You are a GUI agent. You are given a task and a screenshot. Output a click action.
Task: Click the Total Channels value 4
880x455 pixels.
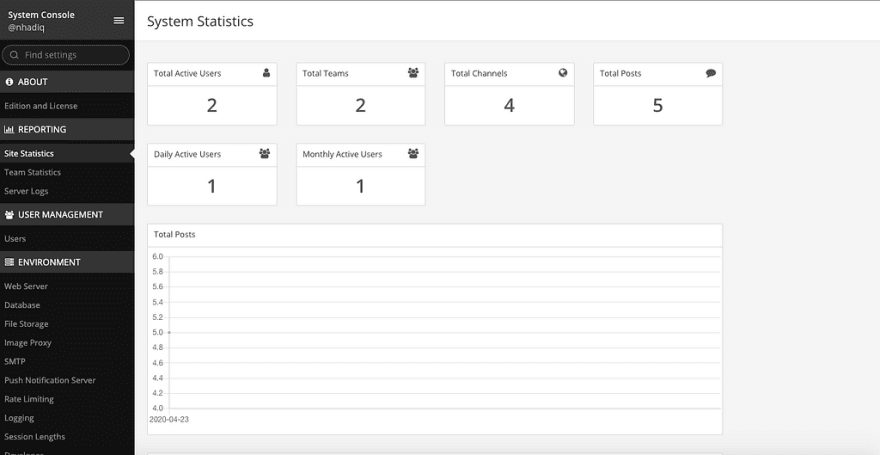pos(509,105)
